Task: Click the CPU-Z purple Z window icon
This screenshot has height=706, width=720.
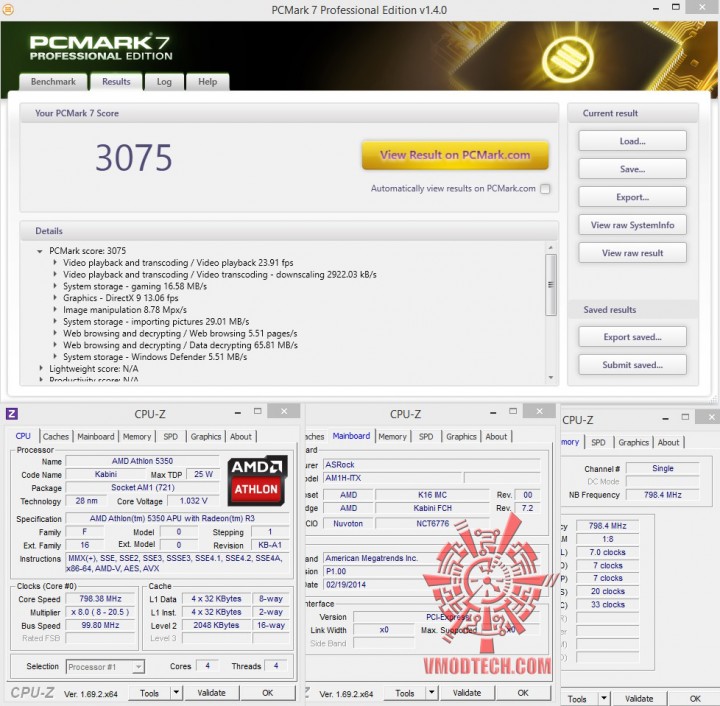Action: [12, 414]
